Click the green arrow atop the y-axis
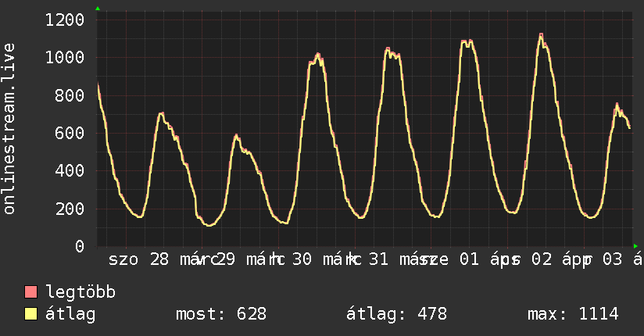644x336 pixels. coord(97,9)
